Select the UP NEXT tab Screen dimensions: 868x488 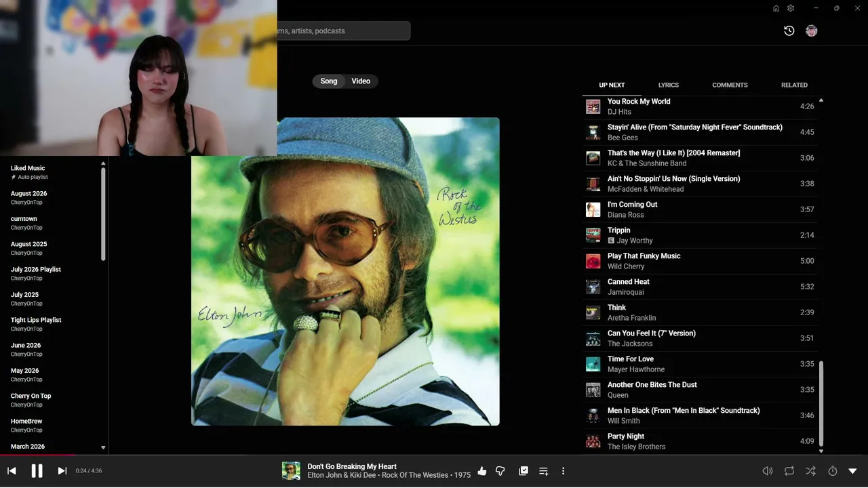612,85
